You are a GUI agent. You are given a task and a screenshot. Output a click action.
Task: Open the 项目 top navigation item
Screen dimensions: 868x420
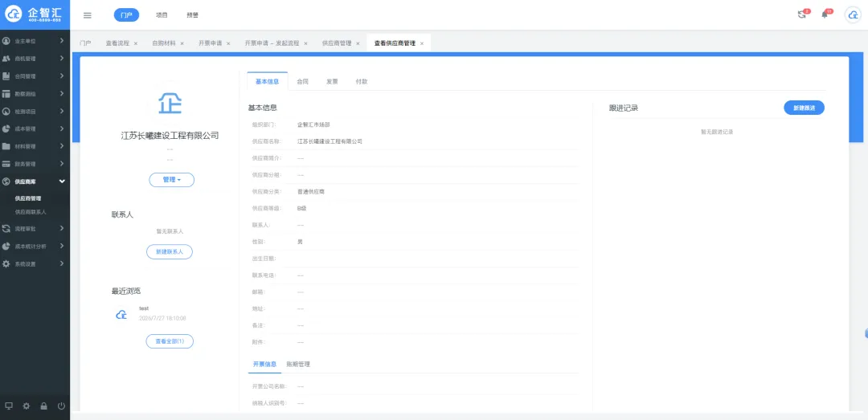(162, 15)
